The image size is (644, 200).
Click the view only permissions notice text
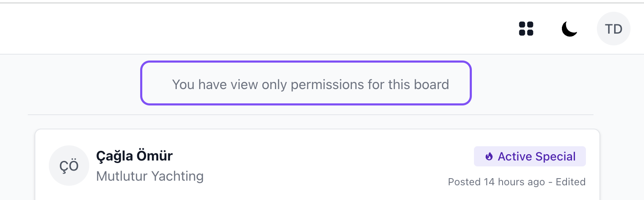pos(310,84)
